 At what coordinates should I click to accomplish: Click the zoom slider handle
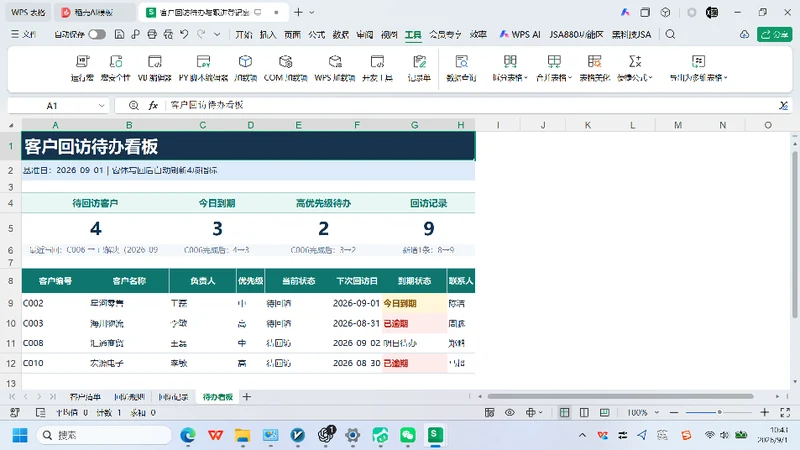click(x=719, y=412)
